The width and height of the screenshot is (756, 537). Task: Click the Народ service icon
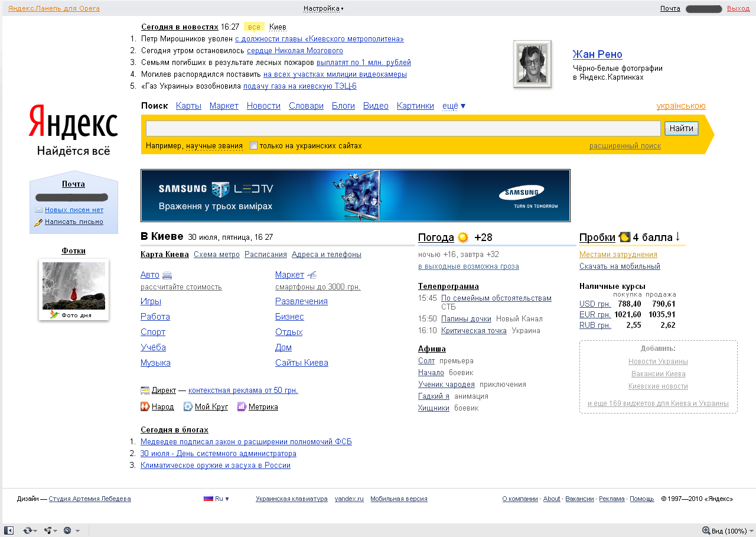(x=145, y=406)
